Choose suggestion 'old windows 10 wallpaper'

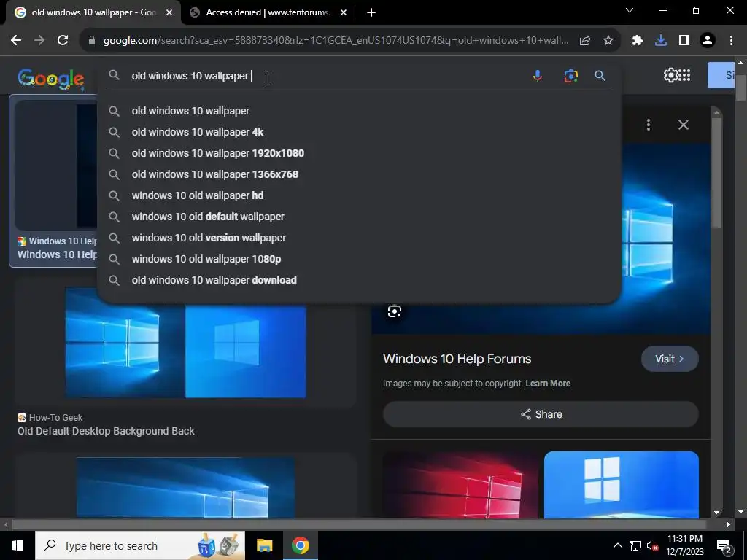click(190, 111)
